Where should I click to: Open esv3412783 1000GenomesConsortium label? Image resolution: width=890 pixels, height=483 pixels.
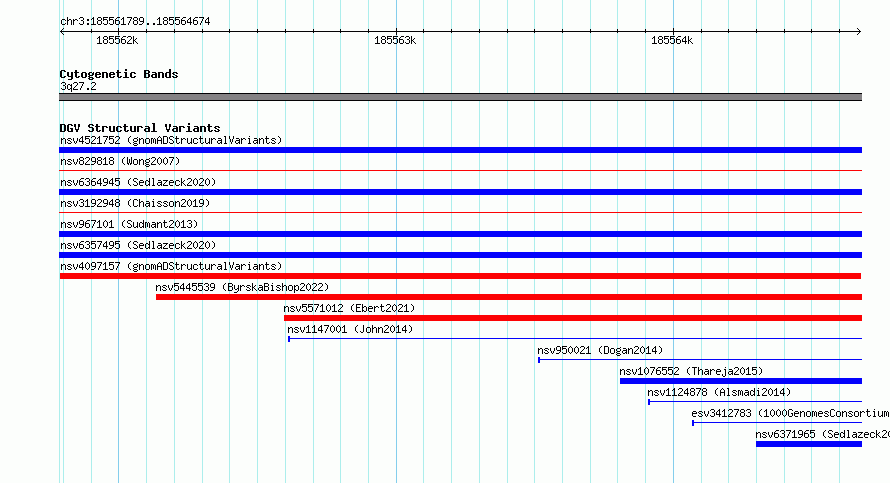pyautogui.click(x=790, y=413)
